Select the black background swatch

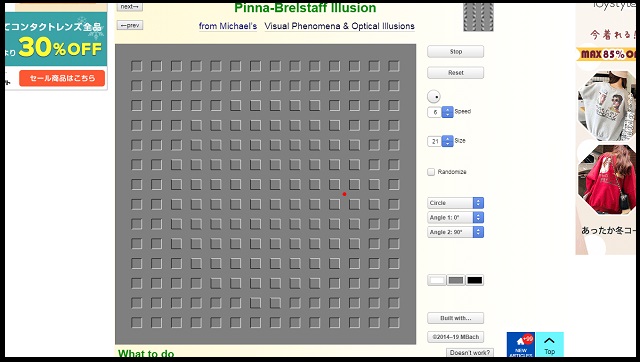475,280
